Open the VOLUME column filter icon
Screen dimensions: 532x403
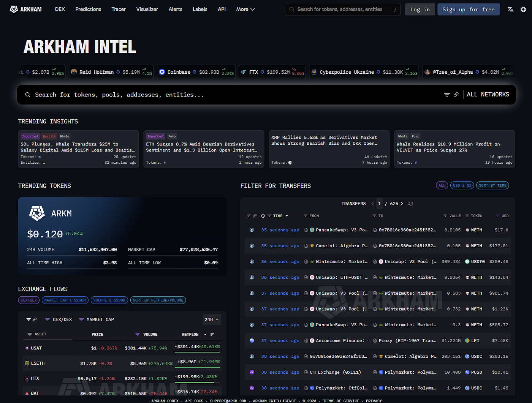(x=138, y=334)
